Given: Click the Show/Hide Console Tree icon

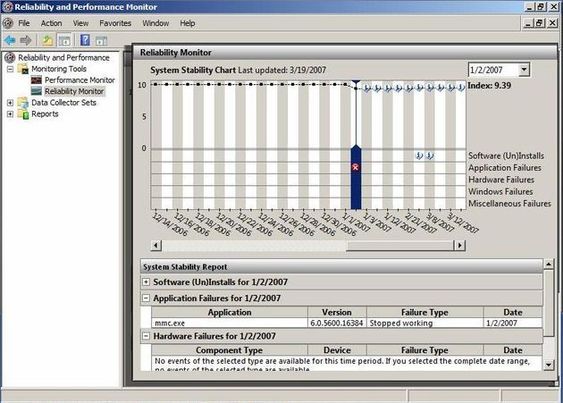Looking at the screenshot, I should point(65,40).
